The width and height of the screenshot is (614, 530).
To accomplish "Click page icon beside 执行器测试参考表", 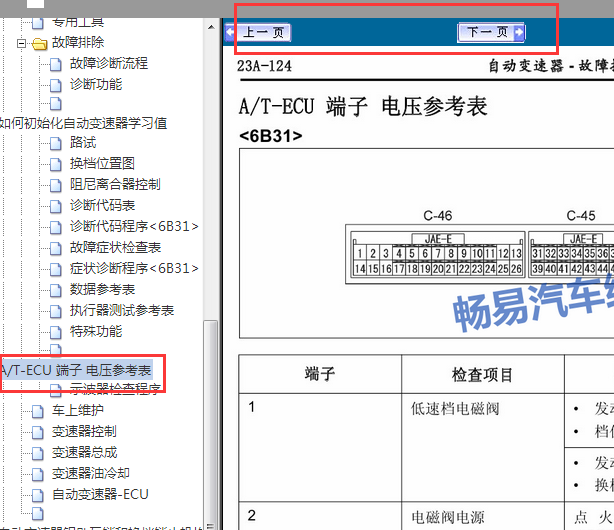I will pos(56,311).
